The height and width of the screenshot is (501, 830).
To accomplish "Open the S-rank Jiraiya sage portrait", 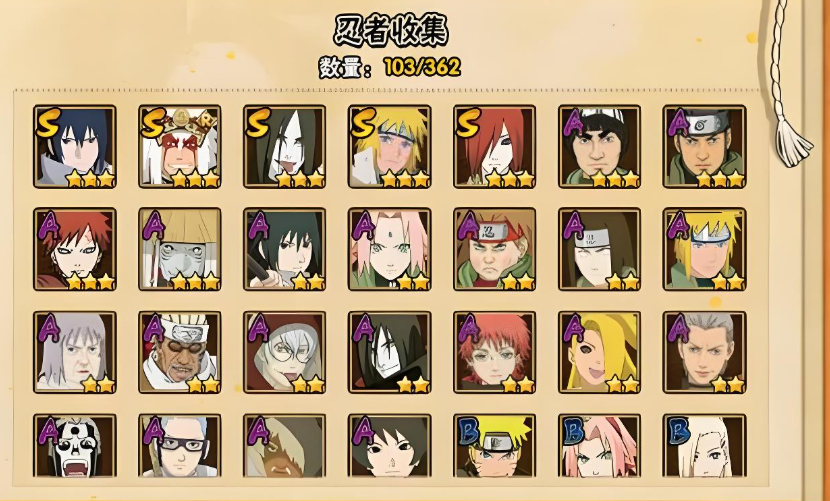I will 180,147.
